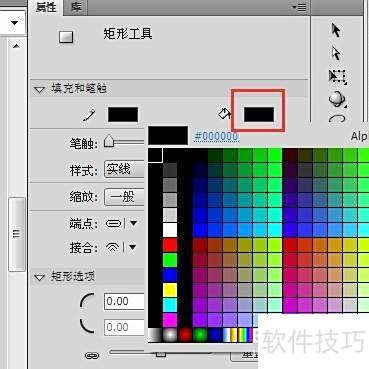Viewport: 369px width, 369px height.
Task: Pick the cyan basic swatch
Action: [x=170, y=305]
